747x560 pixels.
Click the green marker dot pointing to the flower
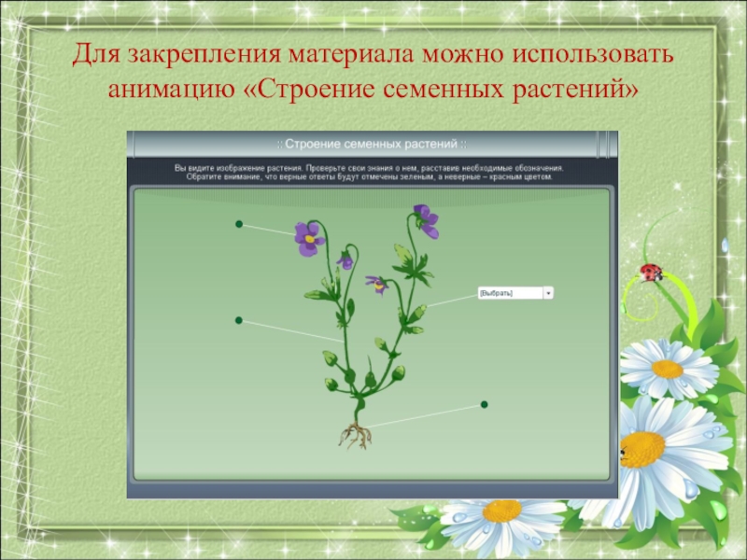pos(239,224)
